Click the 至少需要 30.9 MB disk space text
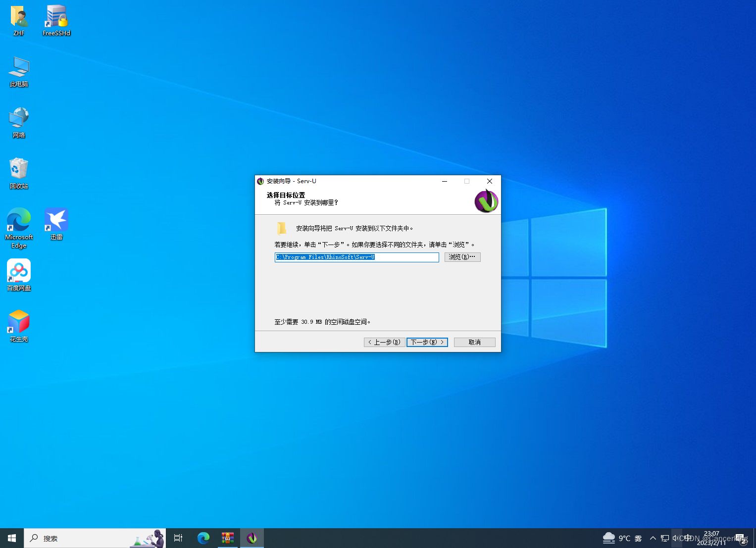The height and width of the screenshot is (548, 756). 323,322
